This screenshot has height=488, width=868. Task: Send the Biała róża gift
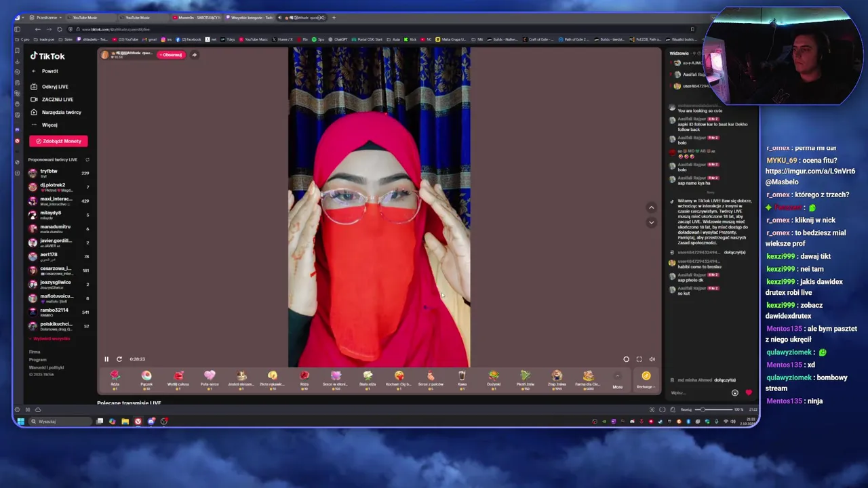(368, 380)
